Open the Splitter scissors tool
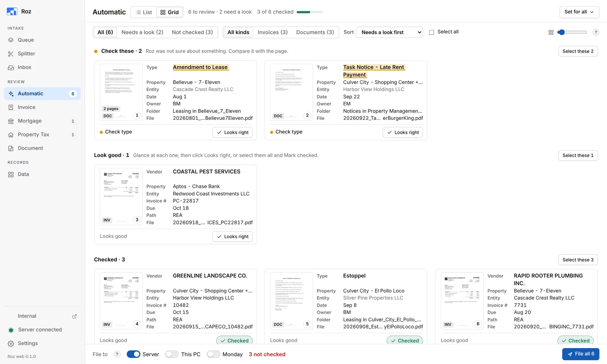The height and width of the screenshot is (364, 607). (x=42, y=53)
